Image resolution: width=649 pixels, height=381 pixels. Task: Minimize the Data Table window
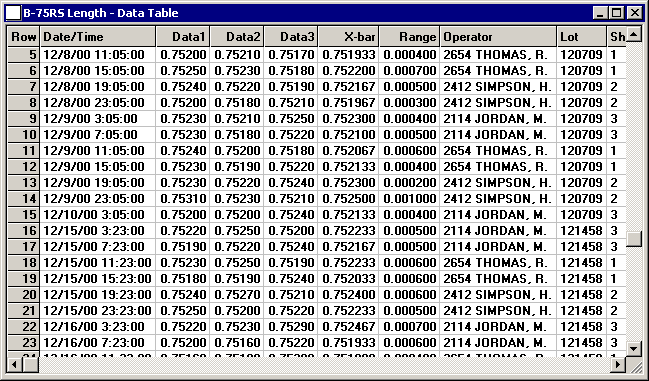tap(600, 13)
